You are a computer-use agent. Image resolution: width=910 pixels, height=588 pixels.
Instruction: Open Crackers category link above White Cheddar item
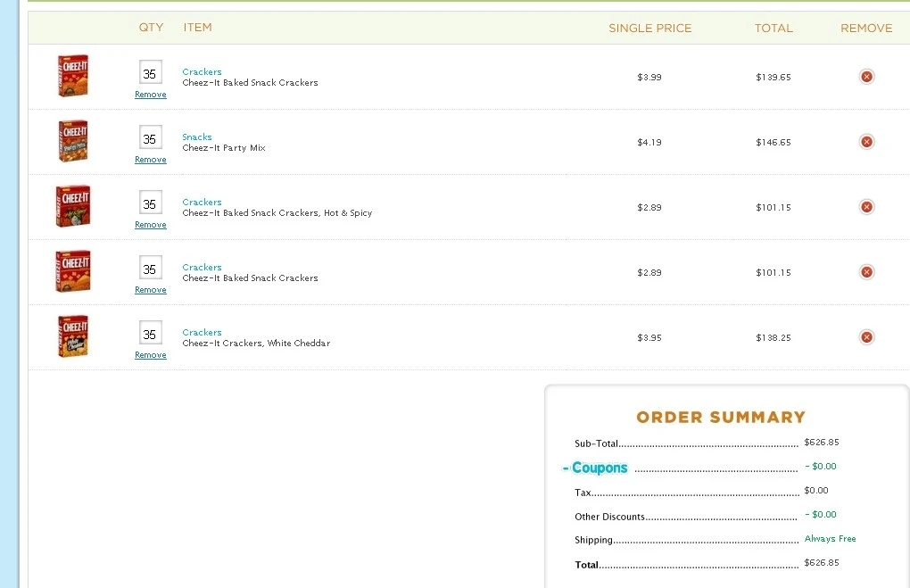point(202,332)
